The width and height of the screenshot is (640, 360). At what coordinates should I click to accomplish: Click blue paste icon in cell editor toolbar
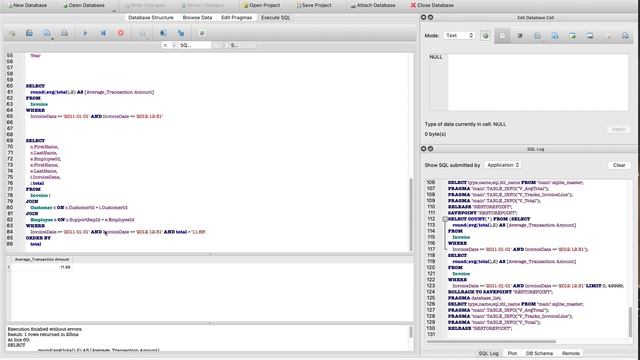point(555,36)
